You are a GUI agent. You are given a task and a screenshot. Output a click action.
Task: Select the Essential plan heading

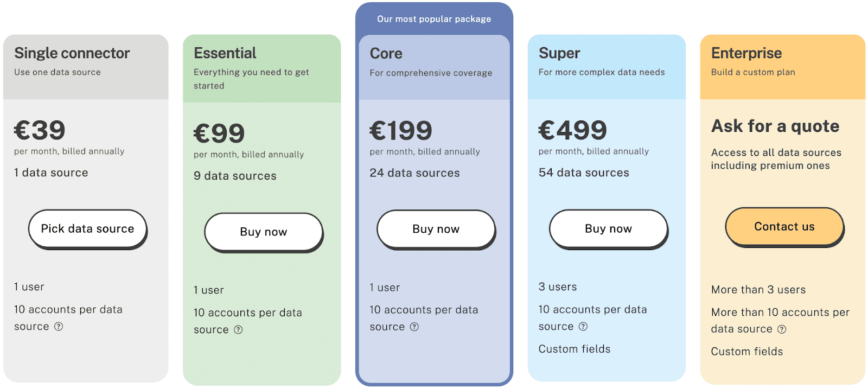pos(225,53)
